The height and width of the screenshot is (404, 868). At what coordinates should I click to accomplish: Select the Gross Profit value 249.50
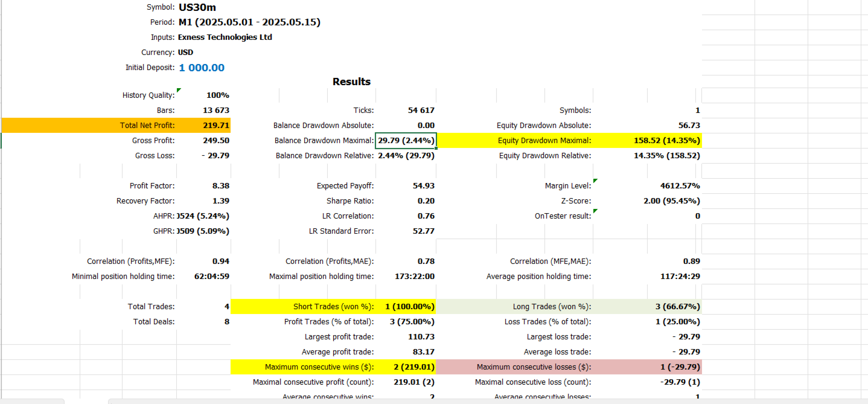click(x=216, y=141)
